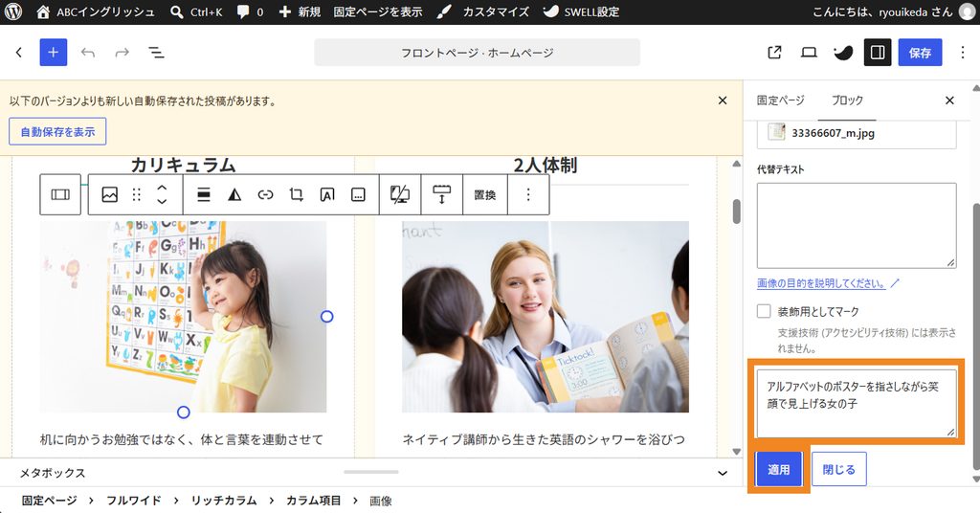The height and width of the screenshot is (513, 980).
Task: Click the フロントページ・ホームページ title bar
Action: tap(477, 53)
